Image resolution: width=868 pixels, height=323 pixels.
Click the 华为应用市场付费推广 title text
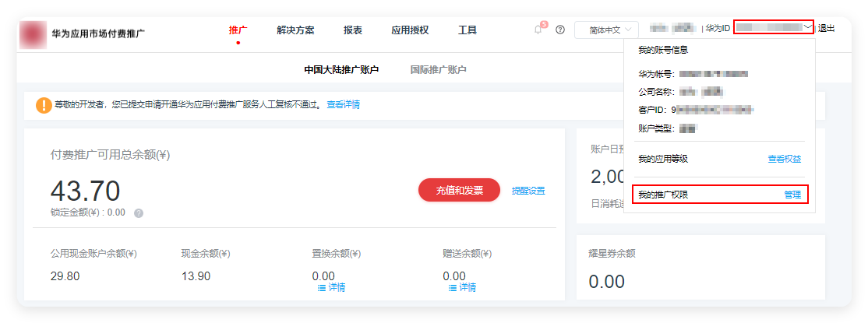(x=98, y=33)
